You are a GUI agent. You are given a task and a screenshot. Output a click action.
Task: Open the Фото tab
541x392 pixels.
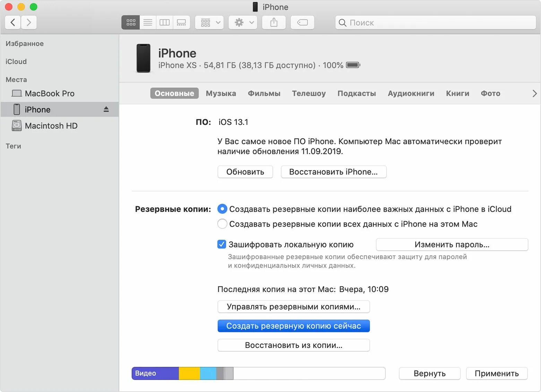point(490,93)
